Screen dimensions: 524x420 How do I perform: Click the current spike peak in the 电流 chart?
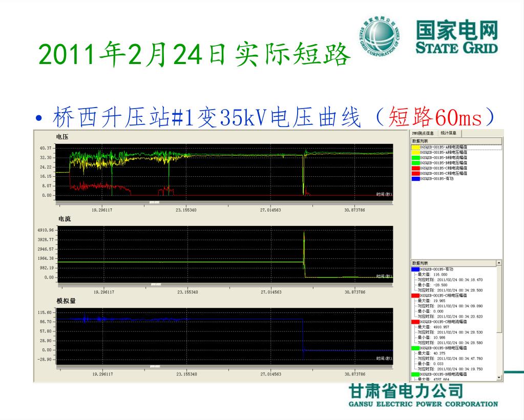tap(304, 234)
